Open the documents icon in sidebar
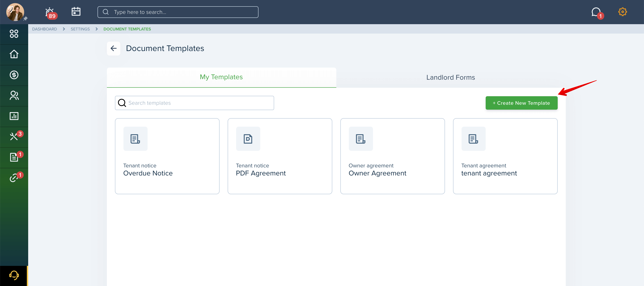644x286 pixels. 14,157
